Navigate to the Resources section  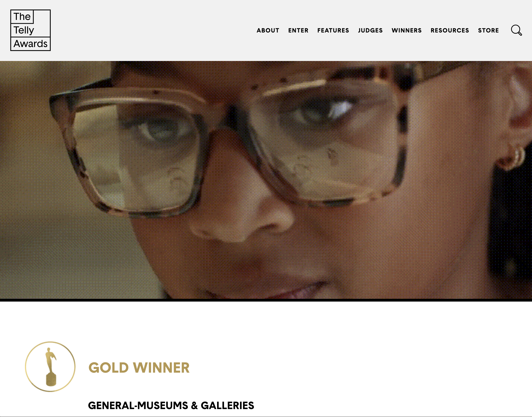pos(450,30)
